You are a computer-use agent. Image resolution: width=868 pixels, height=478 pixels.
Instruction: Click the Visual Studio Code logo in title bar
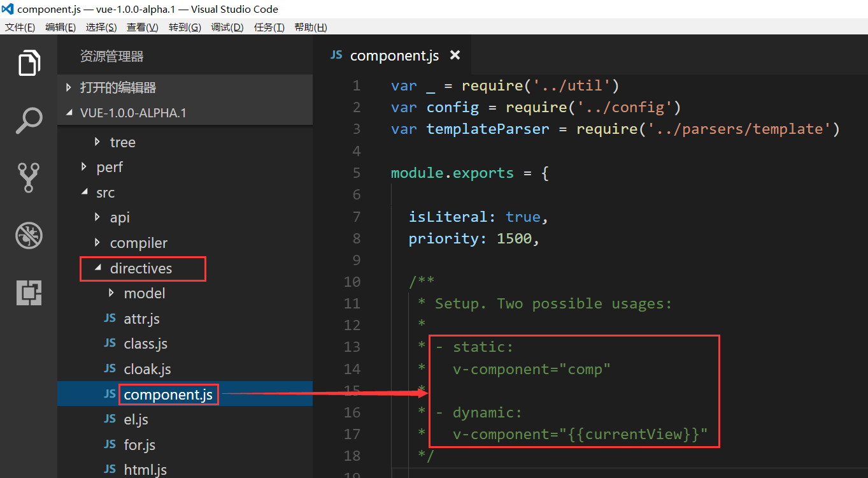[x=8, y=10]
